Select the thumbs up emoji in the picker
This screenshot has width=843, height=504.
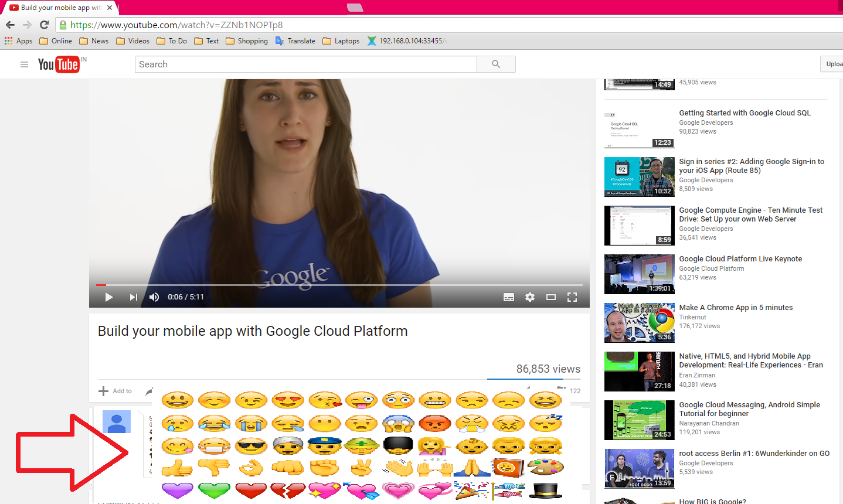point(177,468)
